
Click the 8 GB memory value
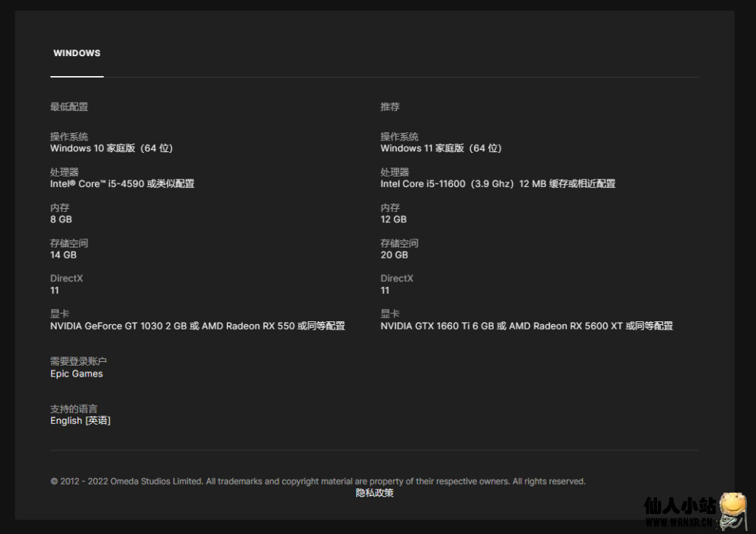61,219
